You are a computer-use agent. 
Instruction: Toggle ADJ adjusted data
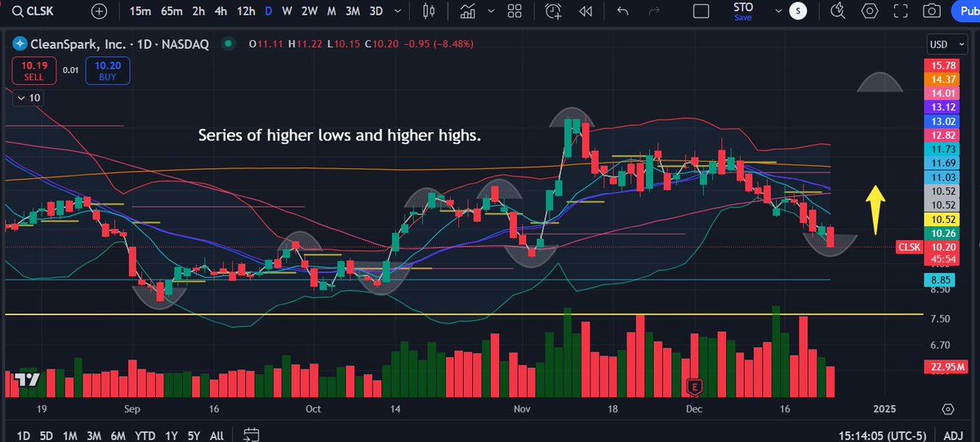pyautogui.click(x=955, y=435)
